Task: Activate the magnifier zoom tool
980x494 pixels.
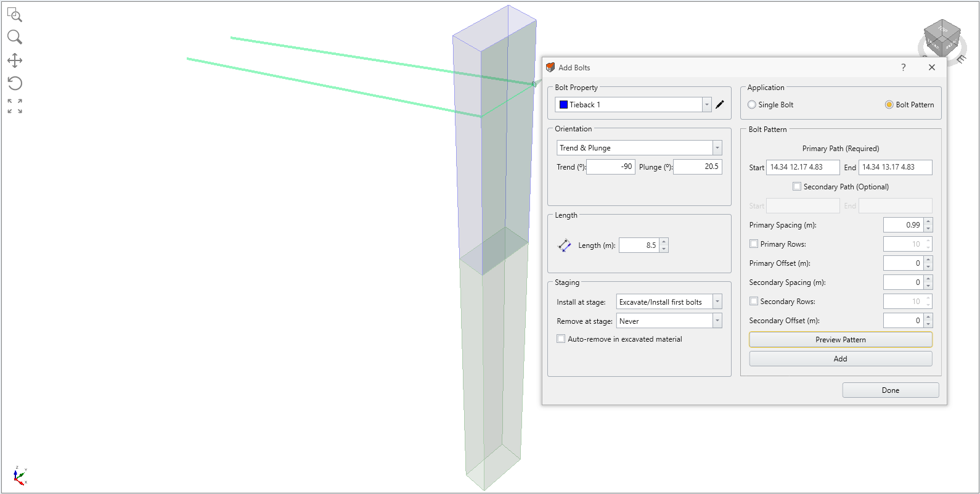Action: coord(15,37)
